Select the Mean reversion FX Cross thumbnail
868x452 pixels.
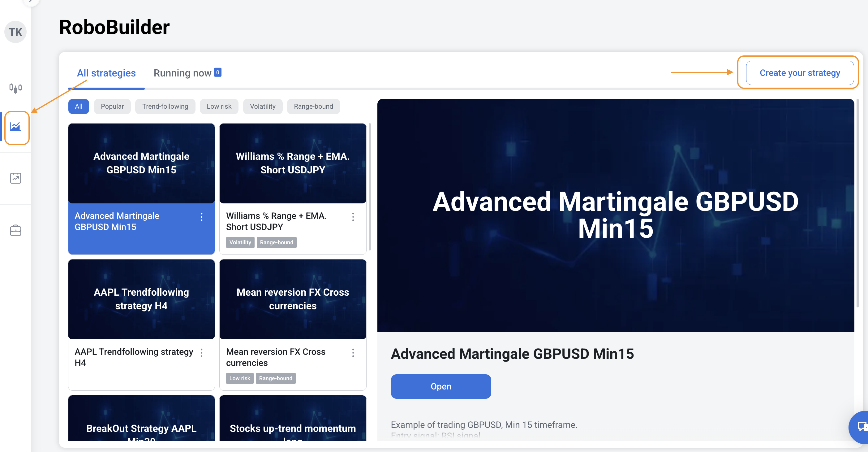(293, 299)
